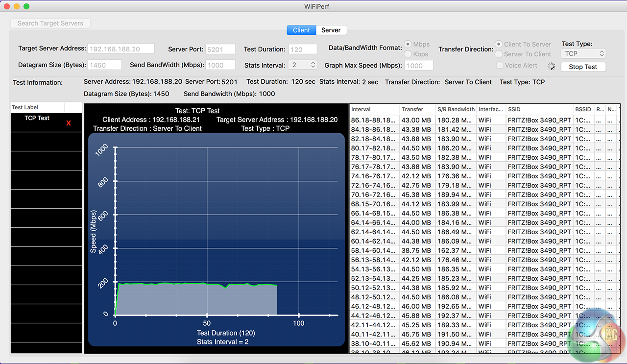Click the yellow minimize window button
The height and width of the screenshot is (364, 627).
[x=17, y=6]
